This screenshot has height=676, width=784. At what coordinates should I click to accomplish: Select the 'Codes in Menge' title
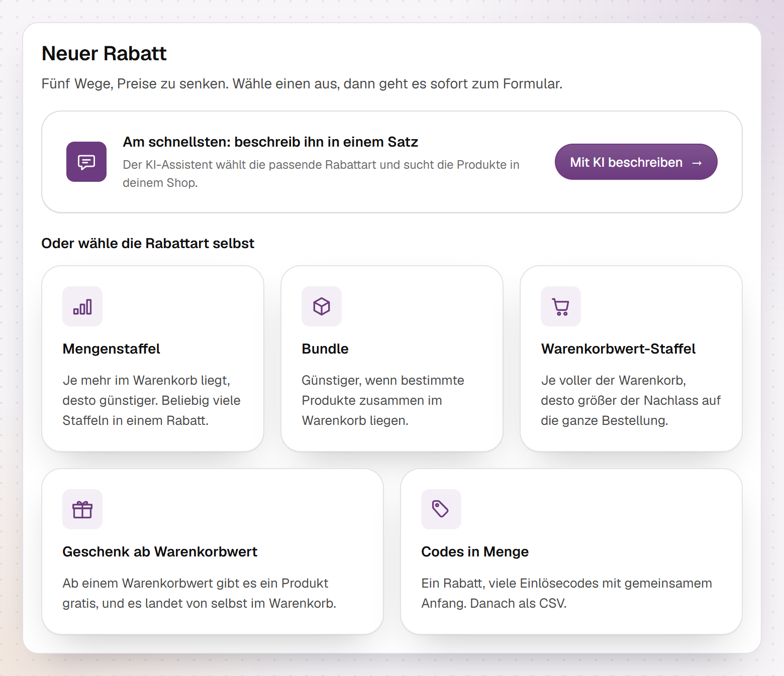tap(475, 551)
